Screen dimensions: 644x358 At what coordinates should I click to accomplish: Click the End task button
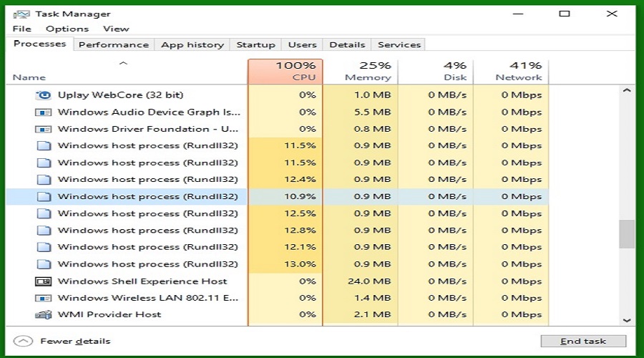click(x=583, y=341)
